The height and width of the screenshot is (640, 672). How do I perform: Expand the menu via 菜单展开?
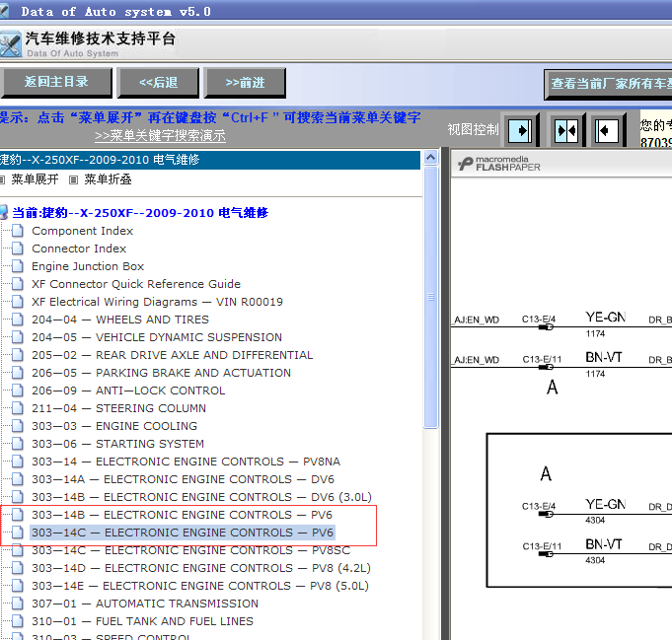tap(35, 179)
